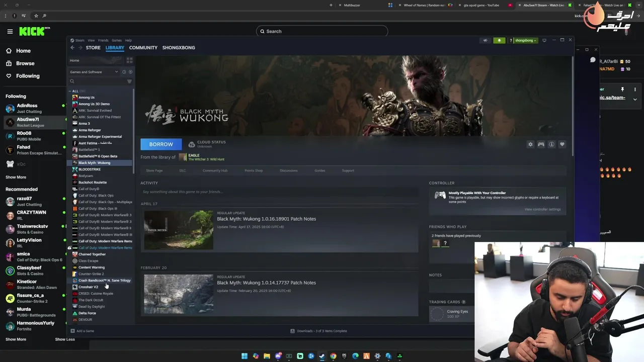The height and width of the screenshot is (362, 644).
Task: Click the Steam help question mark
Action: pos(511,40)
